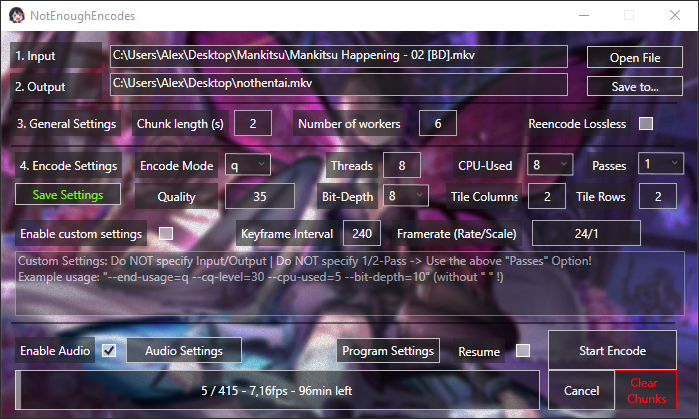Click the red Clear Chunks button

[646, 390]
